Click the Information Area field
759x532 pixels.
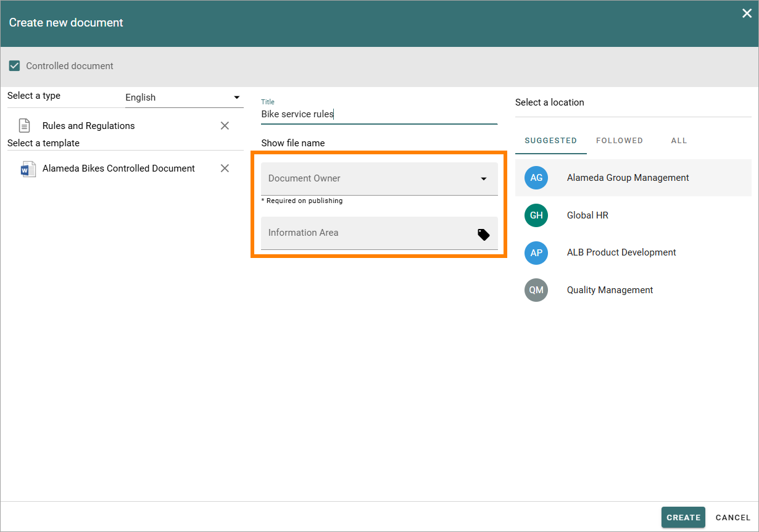click(x=379, y=233)
